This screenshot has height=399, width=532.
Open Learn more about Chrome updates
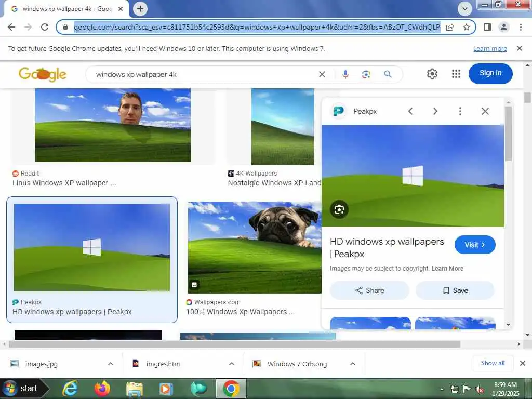[490, 49]
